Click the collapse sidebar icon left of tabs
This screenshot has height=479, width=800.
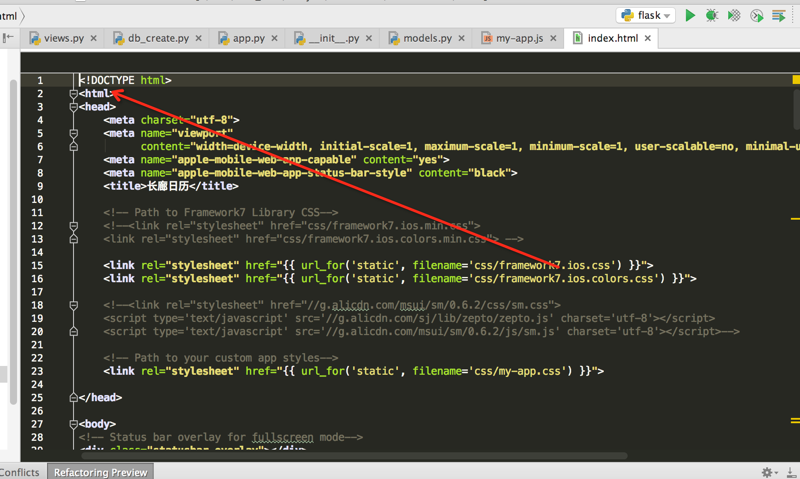8,38
